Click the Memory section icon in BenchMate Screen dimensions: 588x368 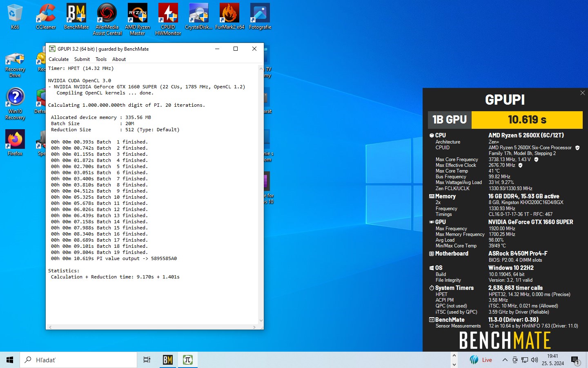point(432,196)
